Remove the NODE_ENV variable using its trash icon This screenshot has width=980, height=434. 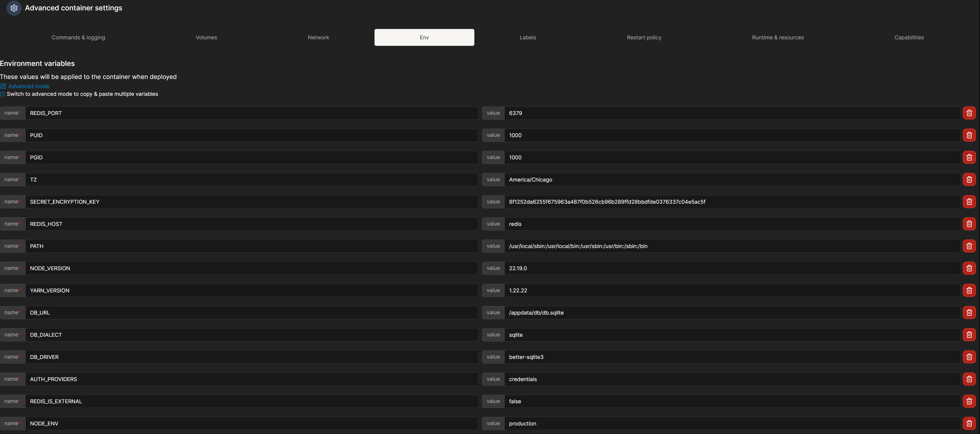(969, 423)
